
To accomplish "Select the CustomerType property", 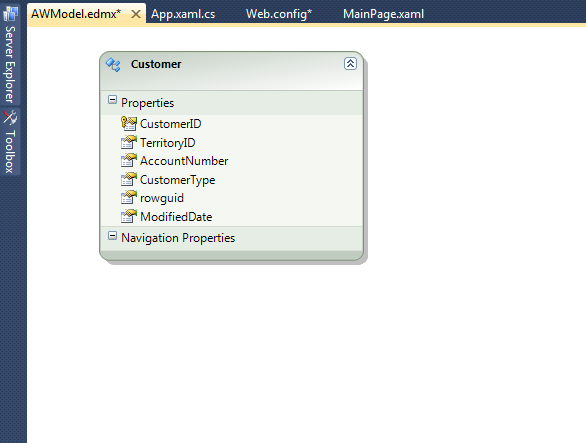I will pos(178,180).
